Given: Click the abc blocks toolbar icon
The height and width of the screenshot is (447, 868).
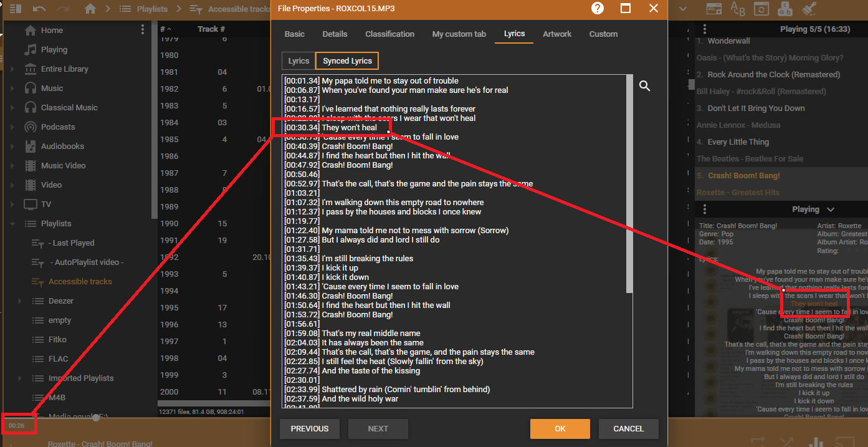Looking at the screenshot, I should click(x=785, y=9).
